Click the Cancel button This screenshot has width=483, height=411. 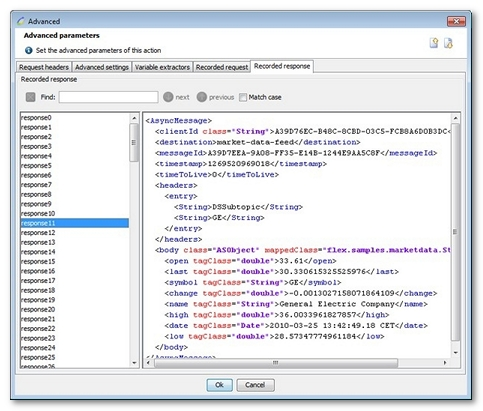click(x=255, y=385)
